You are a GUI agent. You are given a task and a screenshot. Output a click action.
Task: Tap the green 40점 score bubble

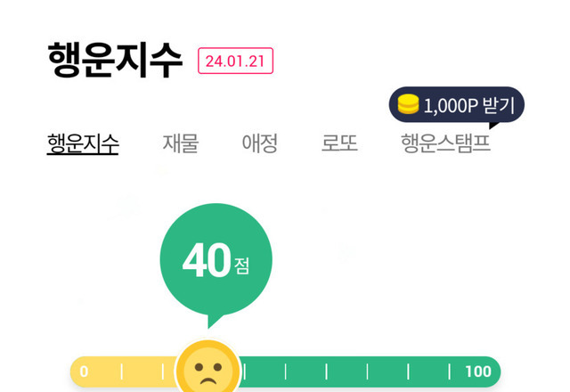pyautogui.click(x=216, y=261)
